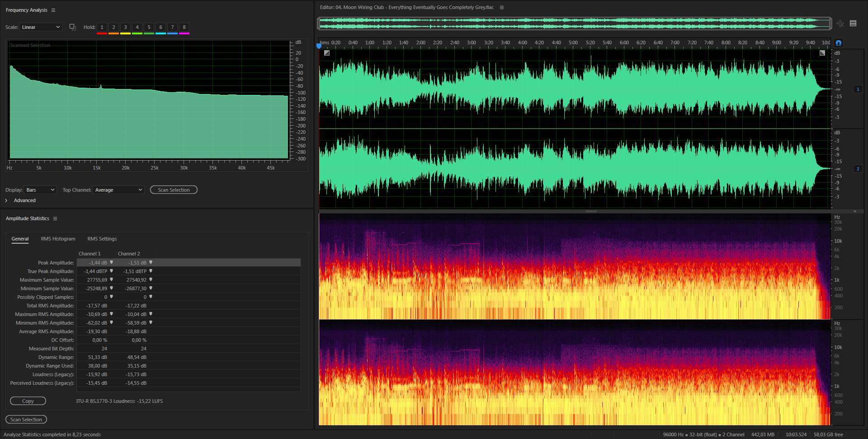Jump to Channel 1 Possibly Clipped Samples marker
Viewport: 868px width, 439px height.
pyautogui.click(x=111, y=297)
